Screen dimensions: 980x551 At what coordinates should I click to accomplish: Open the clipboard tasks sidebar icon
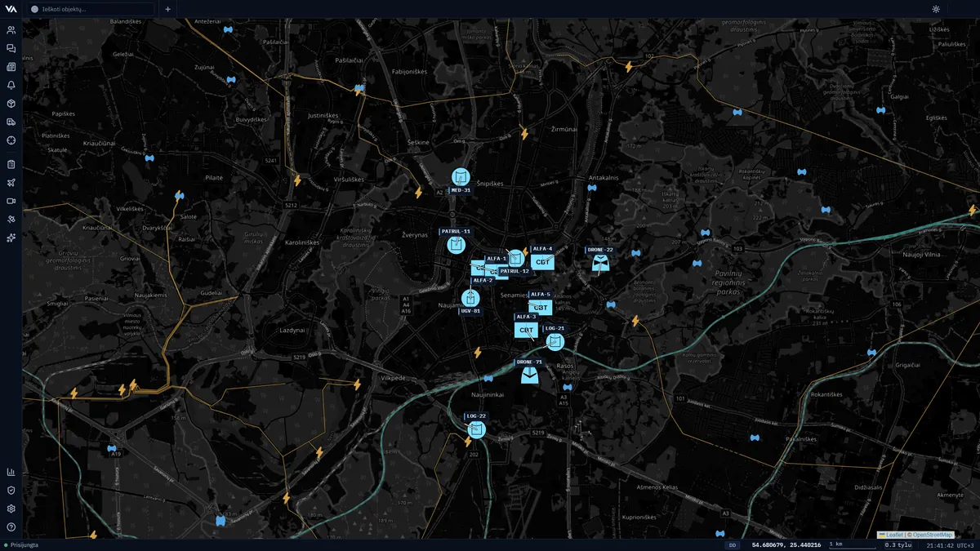[11, 164]
